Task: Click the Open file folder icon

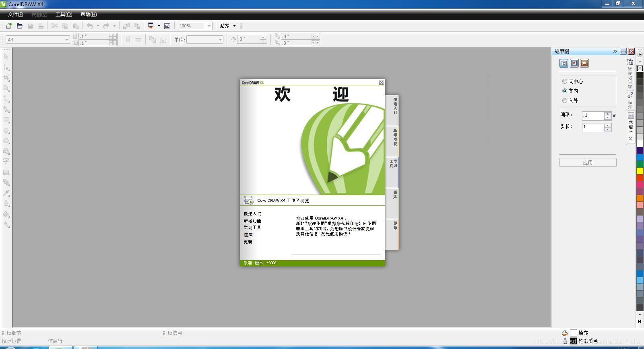Action: point(19,26)
